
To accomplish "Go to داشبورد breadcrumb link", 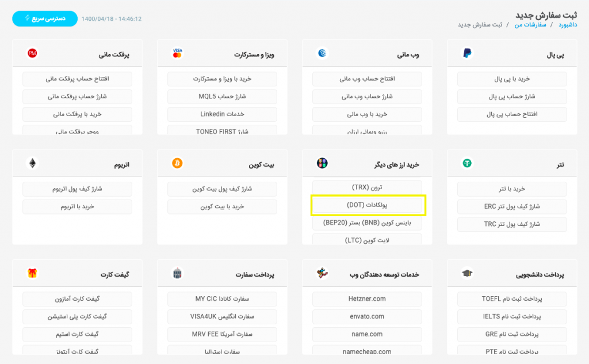I will [x=568, y=25].
